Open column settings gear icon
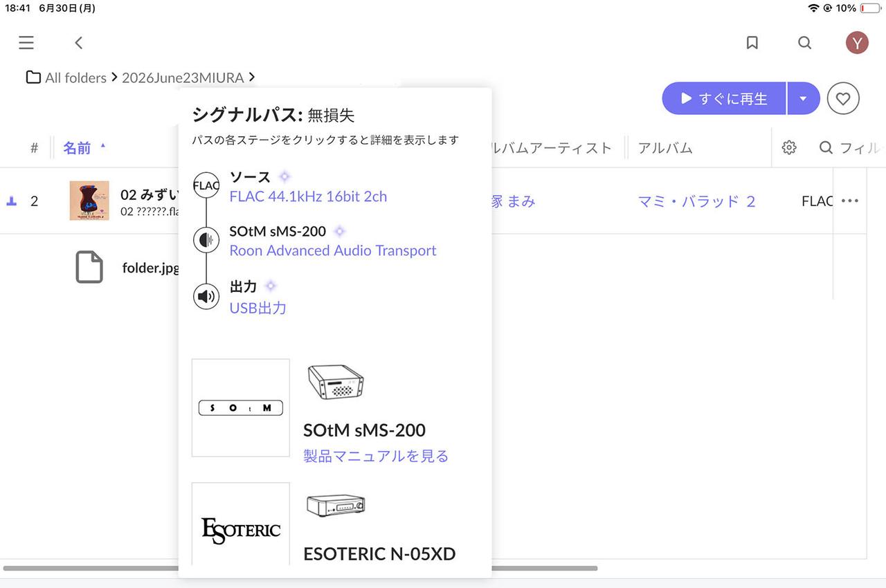 tap(788, 147)
